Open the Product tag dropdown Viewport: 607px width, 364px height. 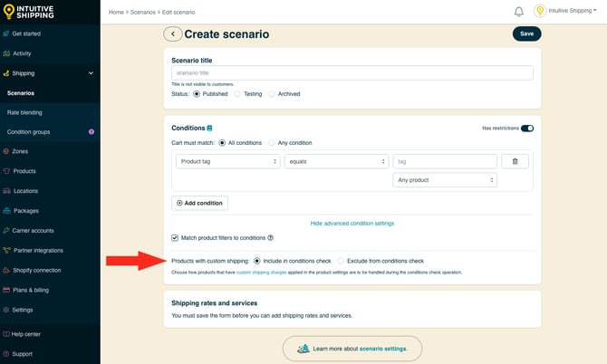(x=228, y=161)
